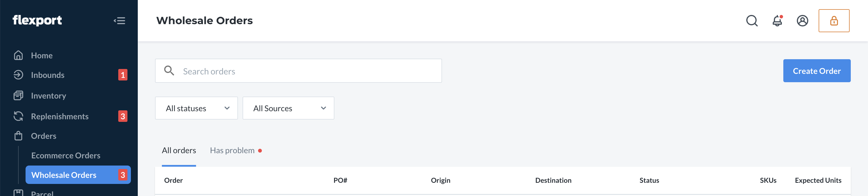Expand the All statuses dropdown
868x196 pixels.
coord(196,108)
